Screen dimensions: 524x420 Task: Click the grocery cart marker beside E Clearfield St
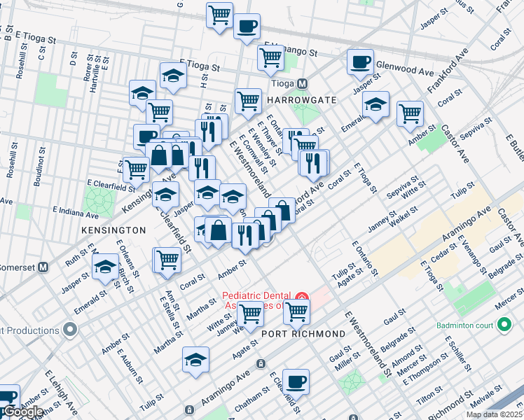(x=136, y=169)
